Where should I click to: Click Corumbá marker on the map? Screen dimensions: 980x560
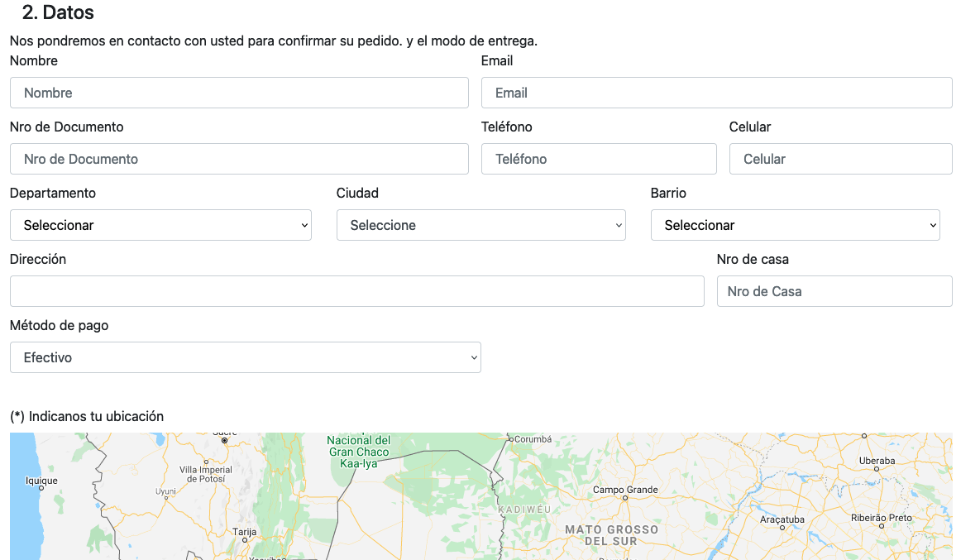point(532,439)
